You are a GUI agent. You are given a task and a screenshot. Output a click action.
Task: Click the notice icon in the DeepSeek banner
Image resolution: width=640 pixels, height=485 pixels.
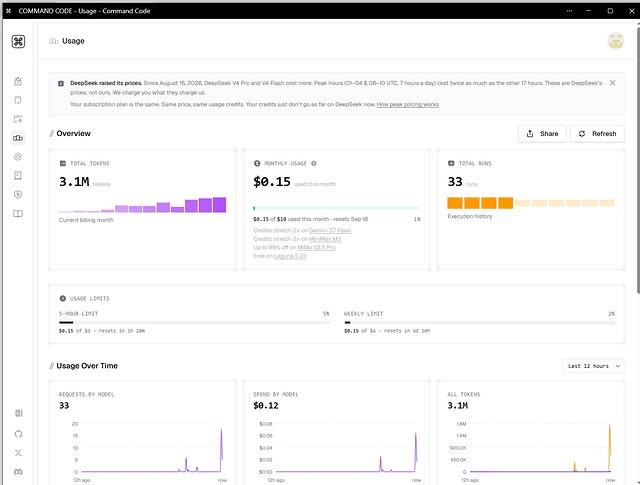[61, 84]
